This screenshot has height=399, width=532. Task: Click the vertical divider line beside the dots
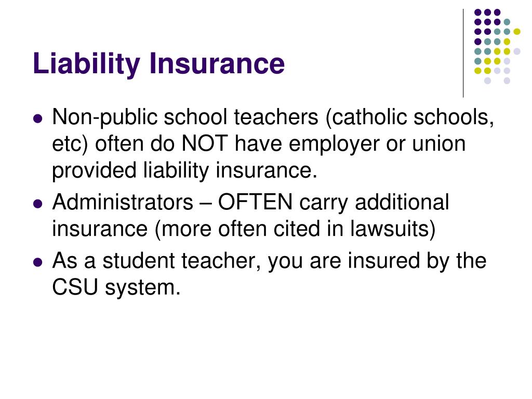point(463,54)
